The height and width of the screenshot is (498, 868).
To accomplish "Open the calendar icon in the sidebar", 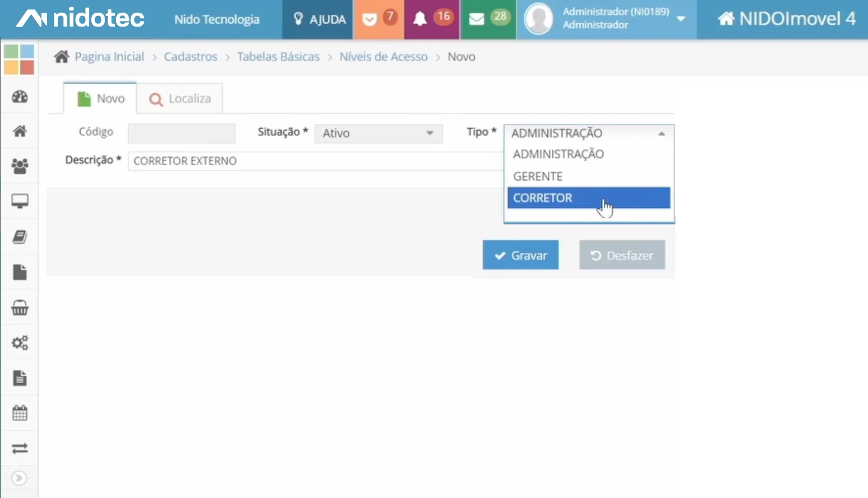I will [x=20, y=413].
